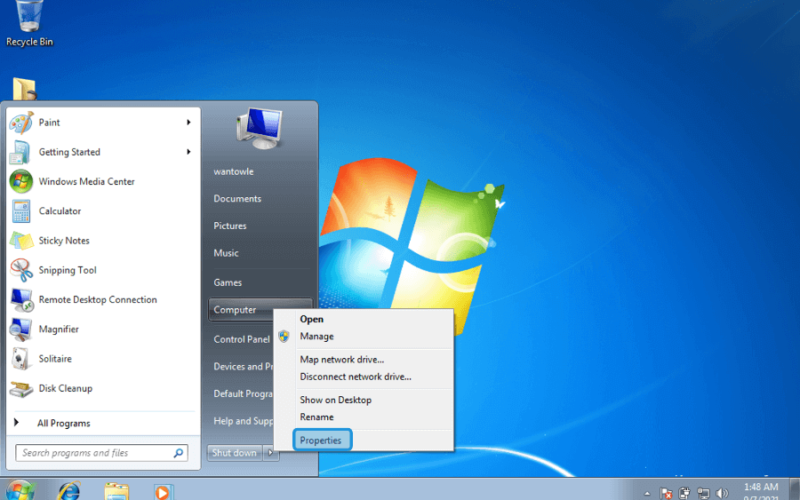Open Control Panel from Start menu
The width and height of the screenshot is (800, 500).
pyautogui.click(x=242, y=339)
